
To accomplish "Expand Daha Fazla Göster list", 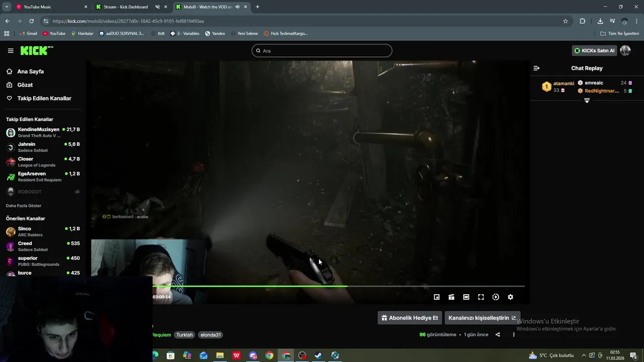I will (24, 206).
